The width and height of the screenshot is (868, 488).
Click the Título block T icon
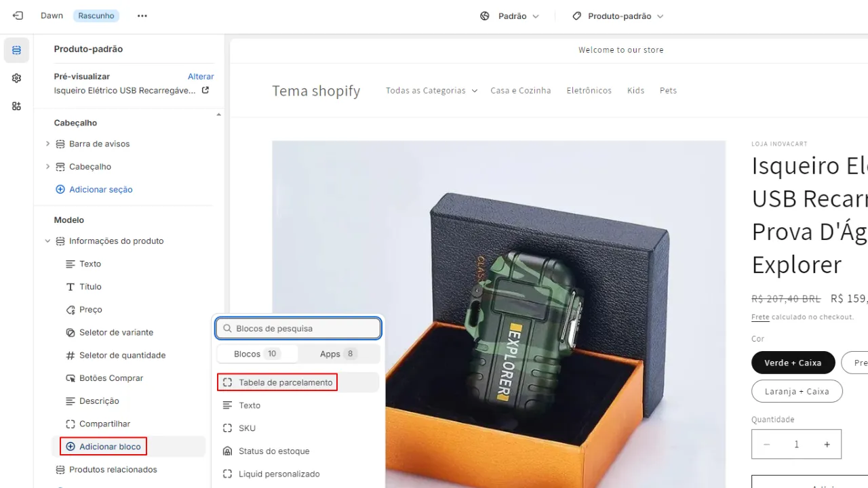tap(71, 287)
